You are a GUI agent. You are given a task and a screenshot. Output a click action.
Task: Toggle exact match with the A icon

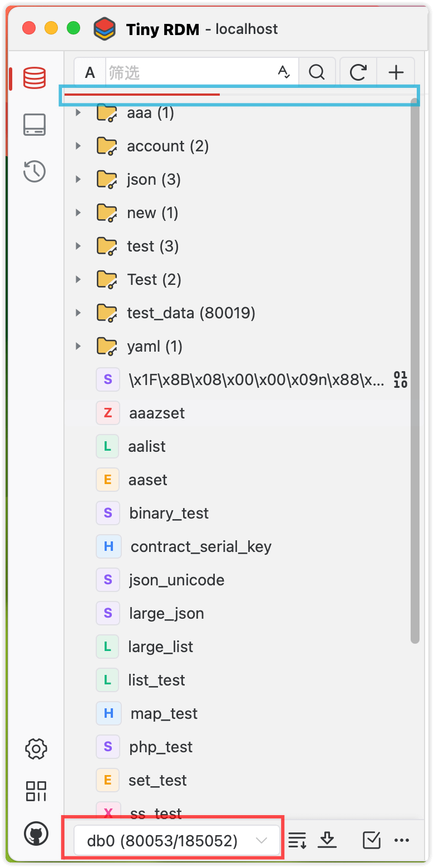(90, 71)
